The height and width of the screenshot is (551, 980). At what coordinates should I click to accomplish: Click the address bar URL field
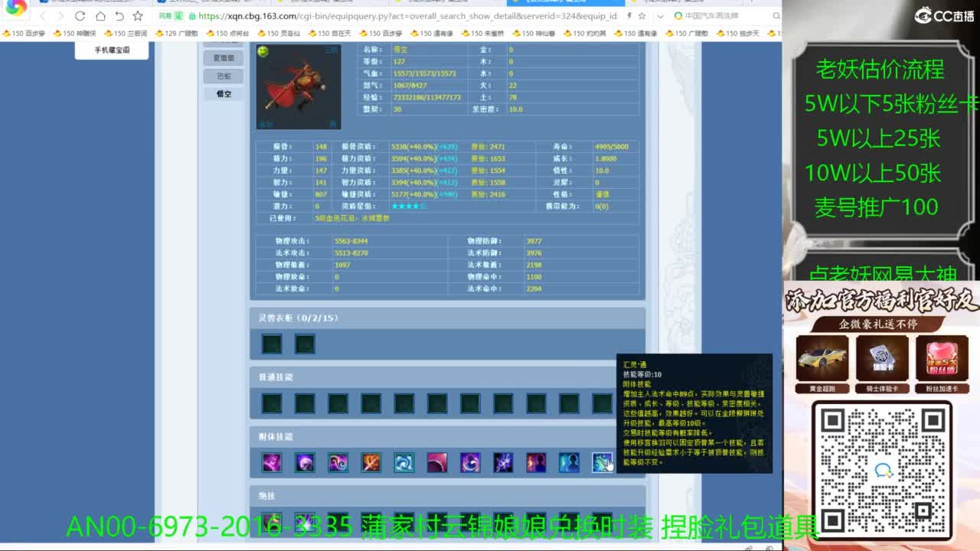406,16
